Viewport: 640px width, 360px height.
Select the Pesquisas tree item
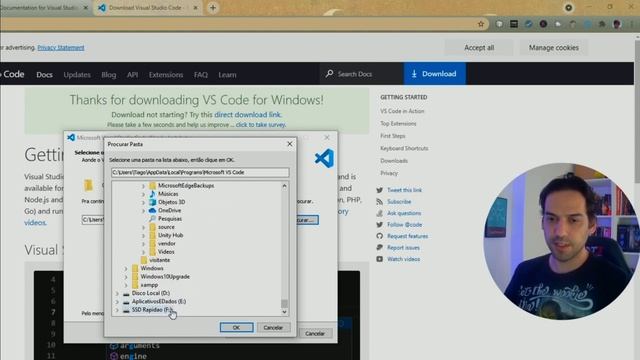click(x=170, y=219)
